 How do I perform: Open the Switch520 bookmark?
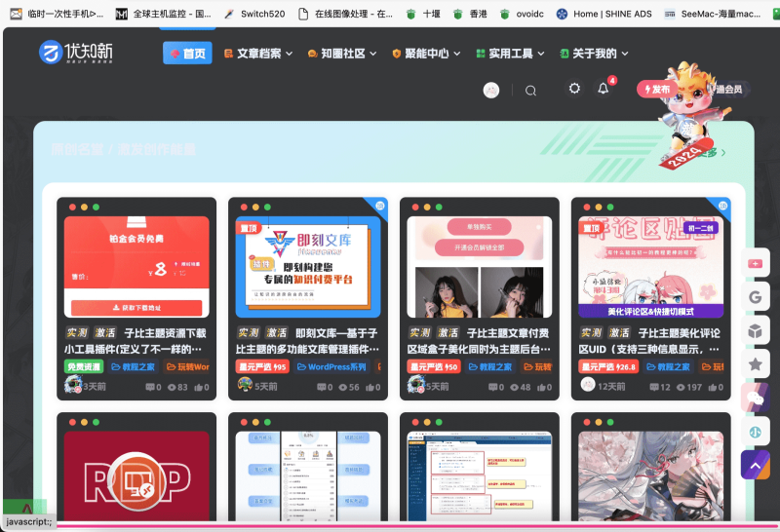click(x=254, y=14)
